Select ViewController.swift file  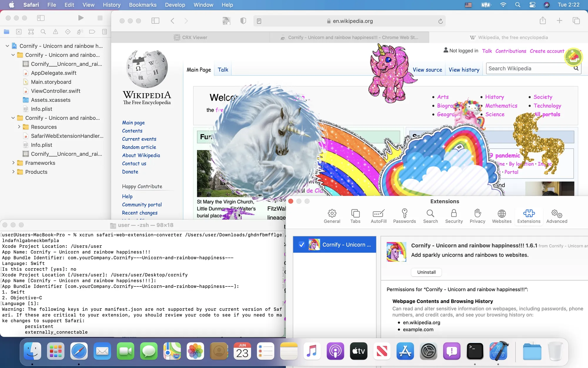click(x=56, y=91)
